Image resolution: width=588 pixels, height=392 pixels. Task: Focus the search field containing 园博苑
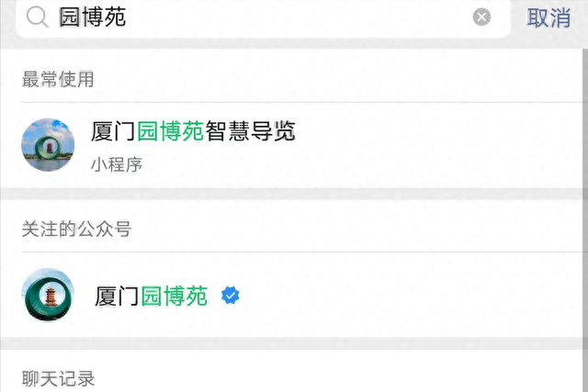click(x=264, y=17)
